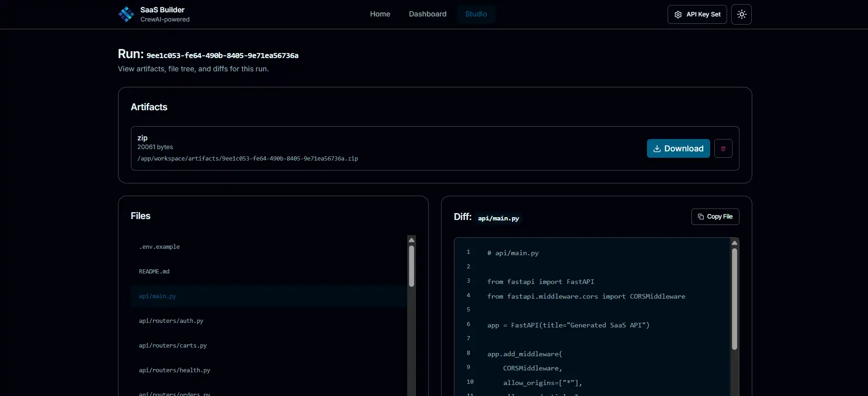Click code line 'app = FastAPI(title=...)'
The width and height of the screenshot is (868, 396).
pyautogui.click(x=568, y=325)
